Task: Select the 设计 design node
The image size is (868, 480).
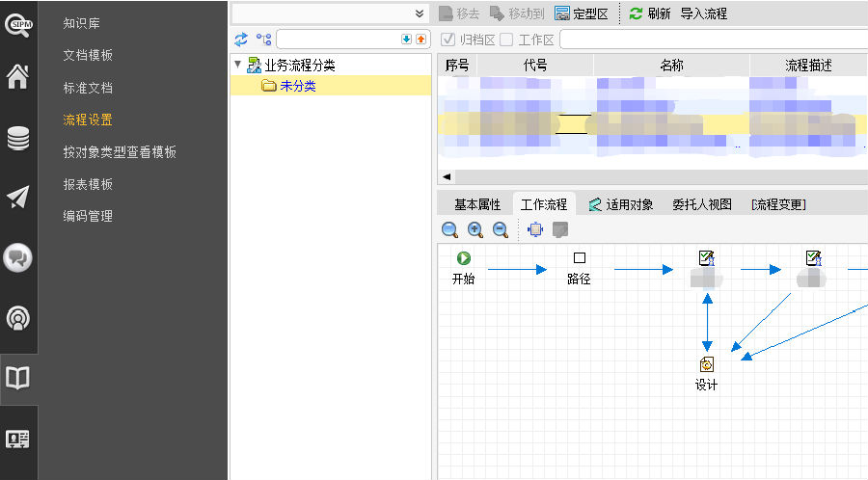Action: 706,374
